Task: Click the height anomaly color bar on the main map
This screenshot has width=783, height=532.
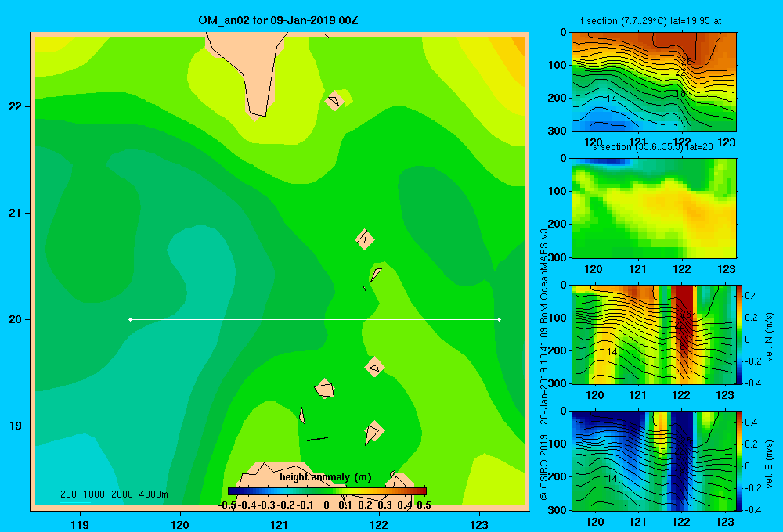Action: (327, 491)
